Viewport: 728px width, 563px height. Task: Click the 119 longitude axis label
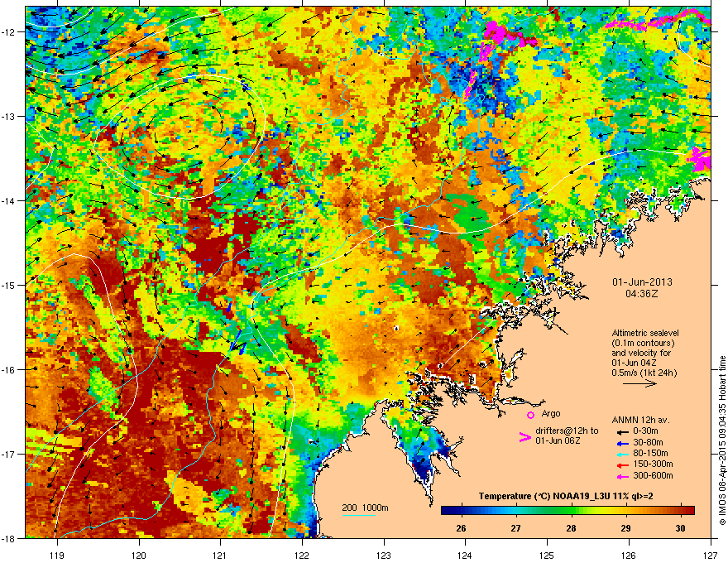57,555
